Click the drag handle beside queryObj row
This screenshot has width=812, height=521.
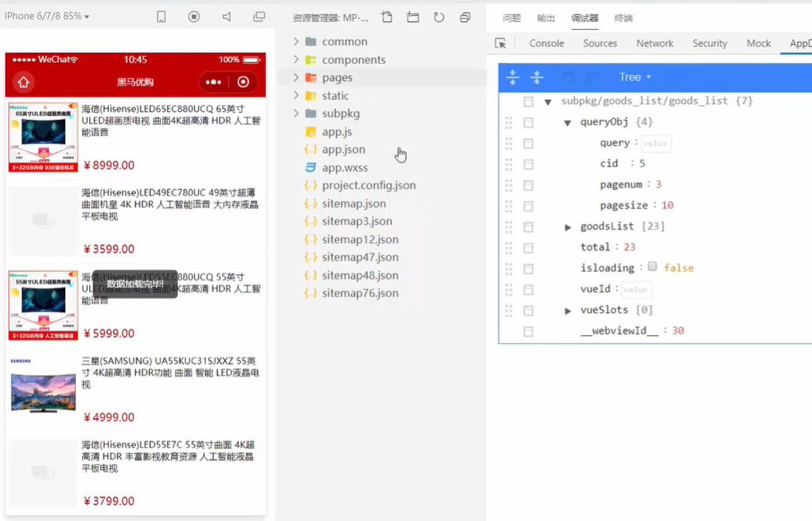point(508,122)
